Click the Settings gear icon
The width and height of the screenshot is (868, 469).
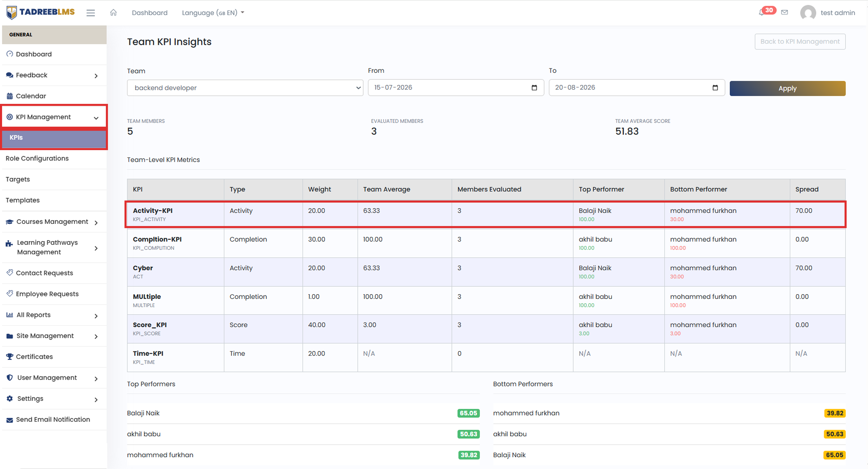point(9,399)
